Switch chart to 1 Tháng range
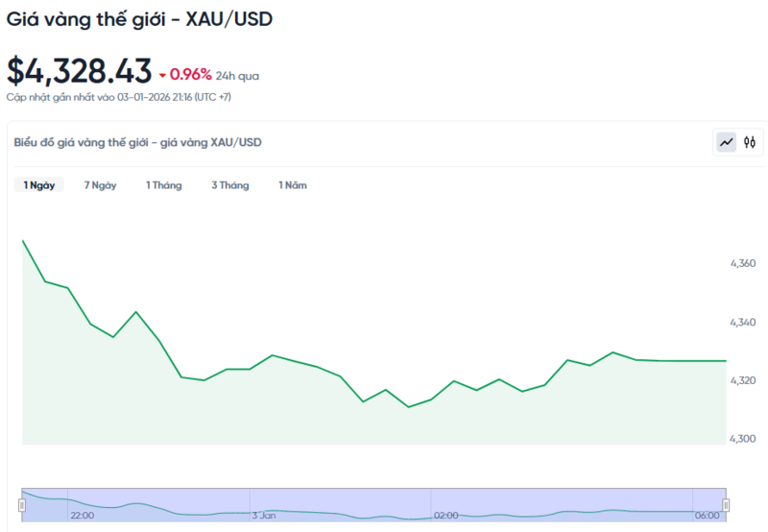The image size is (768, 532). pyautogui.click(x=164, y=185)
